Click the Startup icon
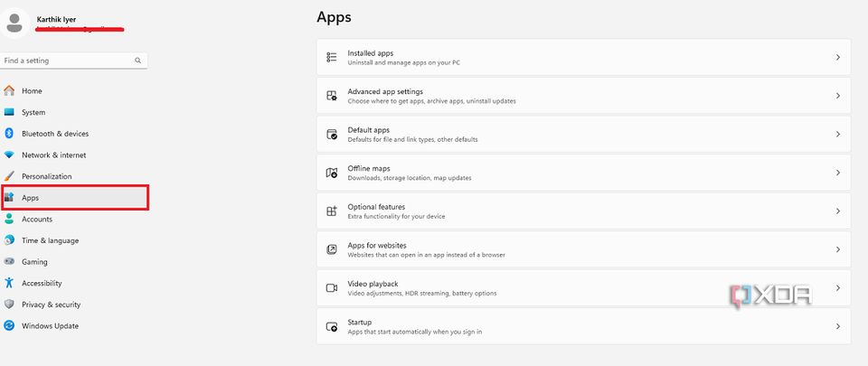868x366 pixels. point(332,326)
